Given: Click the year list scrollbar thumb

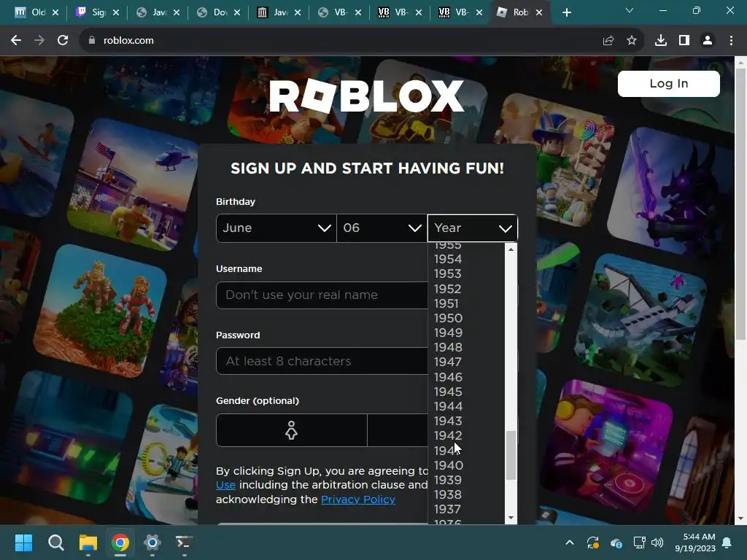Looking at the screenshot, I should click(x=511, y=456).
